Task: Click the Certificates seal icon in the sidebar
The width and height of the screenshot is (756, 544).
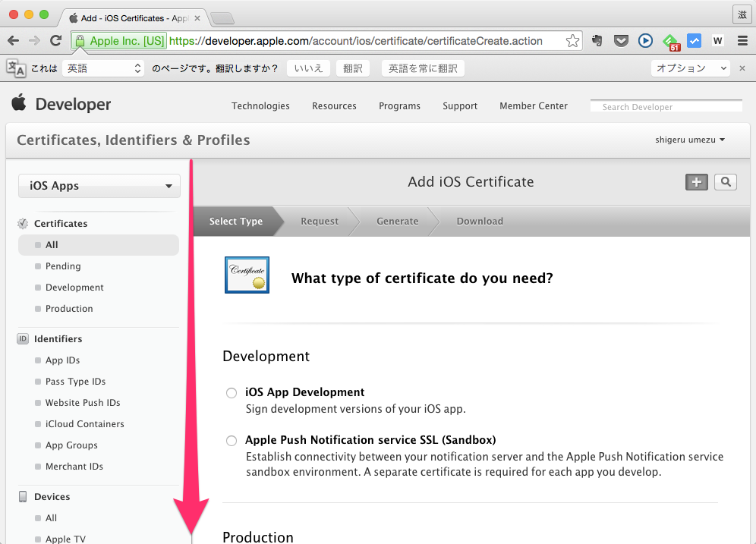Action: (23, 224)
